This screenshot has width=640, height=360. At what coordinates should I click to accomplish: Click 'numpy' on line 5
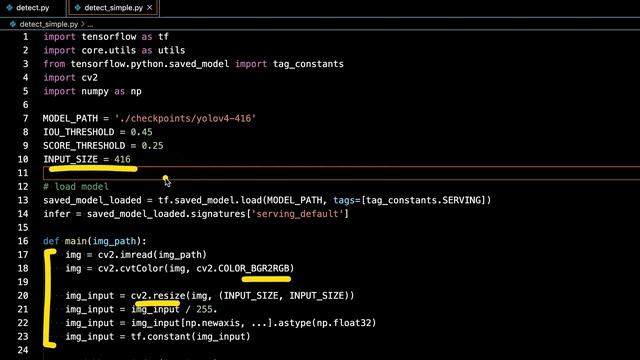pos(95,91)
